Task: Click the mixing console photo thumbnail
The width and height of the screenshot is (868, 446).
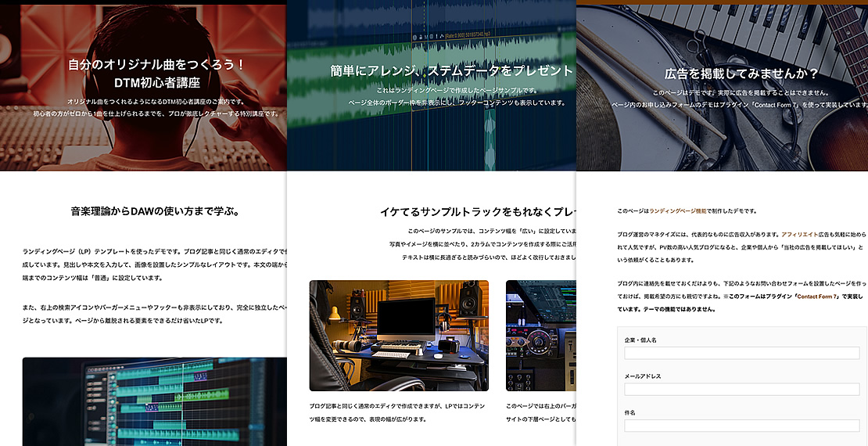Action: pyautogui.click(x=541, y=336)
